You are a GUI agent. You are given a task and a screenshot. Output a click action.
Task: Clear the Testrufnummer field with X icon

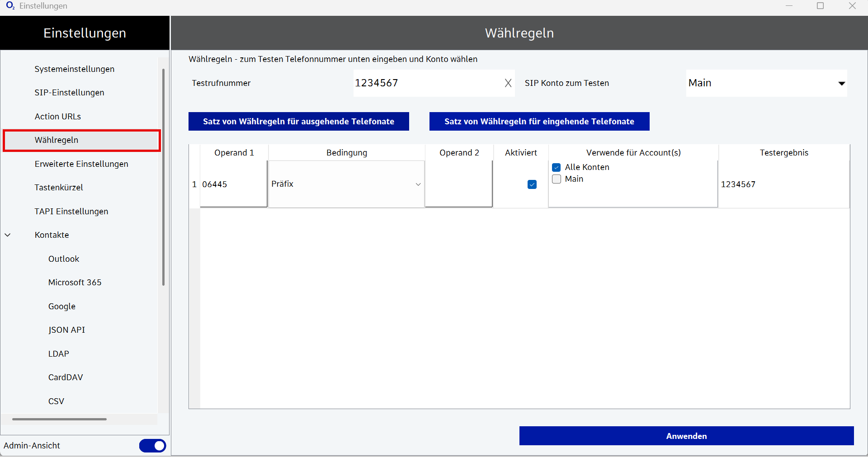click(x=508, y=83)
